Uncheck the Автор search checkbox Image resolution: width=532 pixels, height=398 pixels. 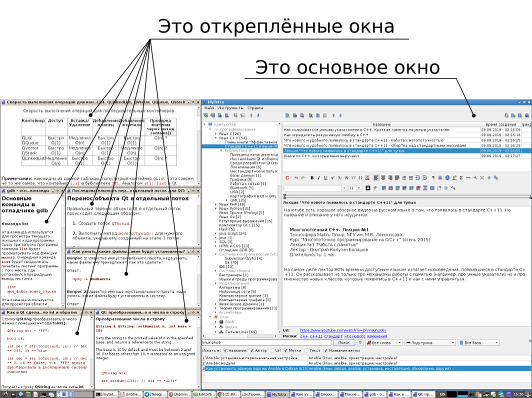pos(252,350)
